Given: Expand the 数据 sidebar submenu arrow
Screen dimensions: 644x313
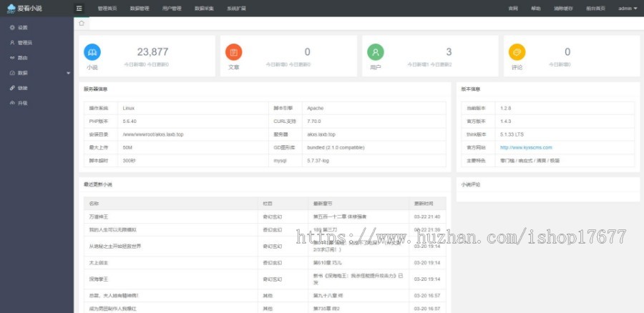Looking at the screenshot, I should 68,73.
